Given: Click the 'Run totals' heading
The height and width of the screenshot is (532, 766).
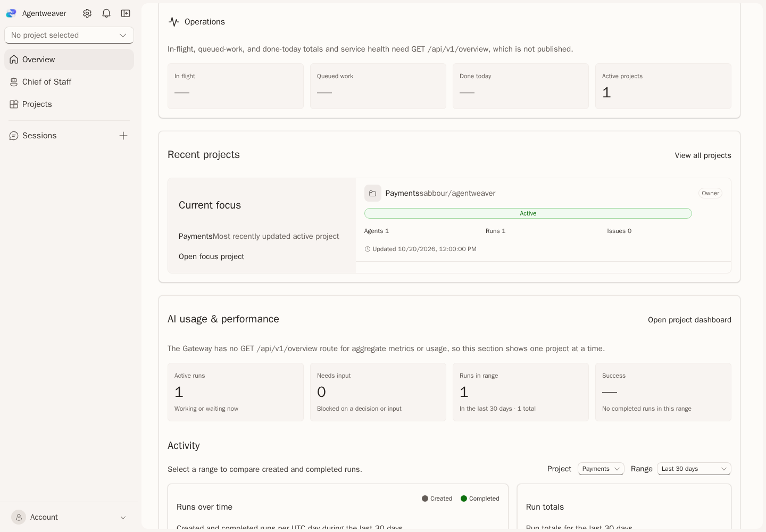Looking at the screenshot, I should [545, 507].
